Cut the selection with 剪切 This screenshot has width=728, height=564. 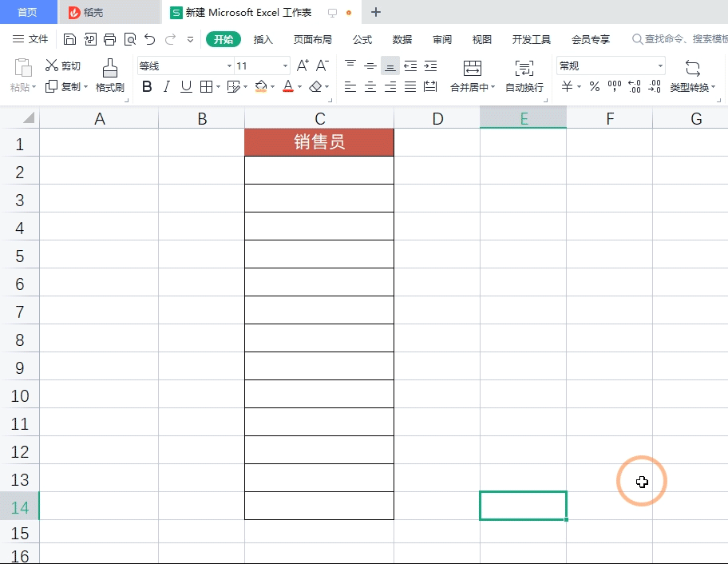click(64, 66)
